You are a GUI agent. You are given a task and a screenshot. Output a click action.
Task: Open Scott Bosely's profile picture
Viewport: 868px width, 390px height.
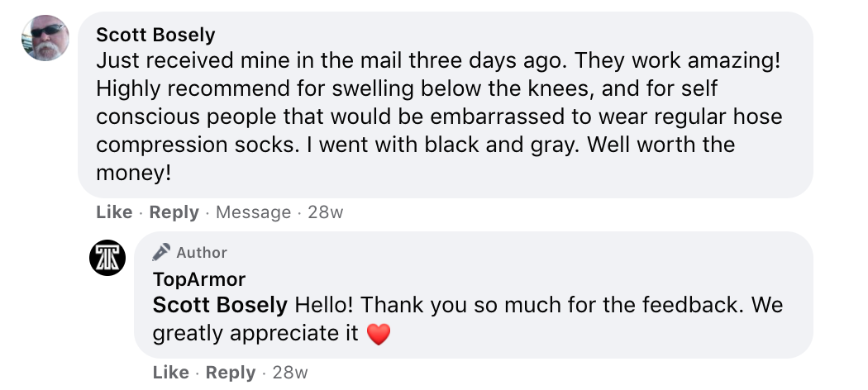(x=44, y=38)
